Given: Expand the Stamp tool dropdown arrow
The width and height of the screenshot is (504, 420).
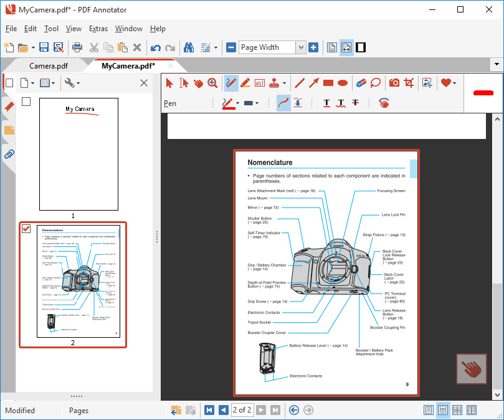Looking at the screenshot, I should 285,84.
